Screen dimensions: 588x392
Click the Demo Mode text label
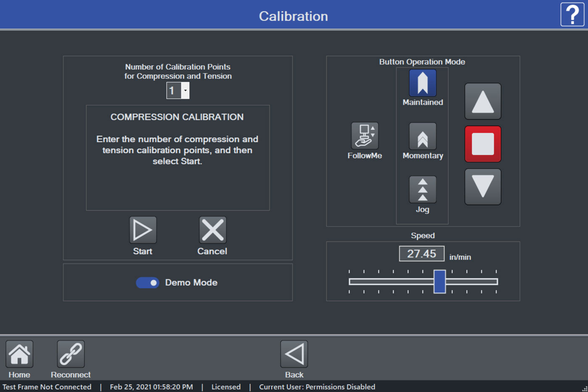pyautogui.click(x=191, y=283)
